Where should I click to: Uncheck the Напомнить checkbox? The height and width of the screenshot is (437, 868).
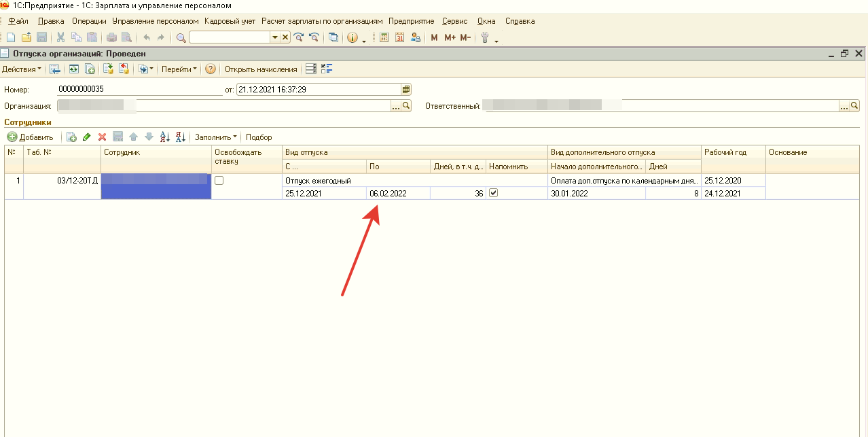coord(494,193)
